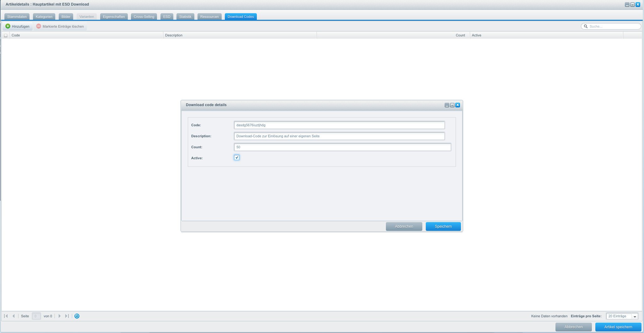Close the Artikeldetails window

638,5
